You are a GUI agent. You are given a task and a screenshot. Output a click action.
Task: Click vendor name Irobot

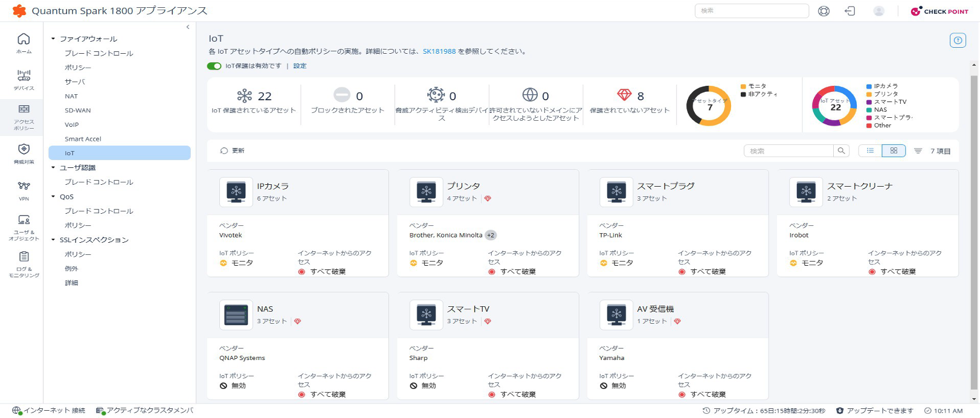pyautogui.click(x=799, y=236)
